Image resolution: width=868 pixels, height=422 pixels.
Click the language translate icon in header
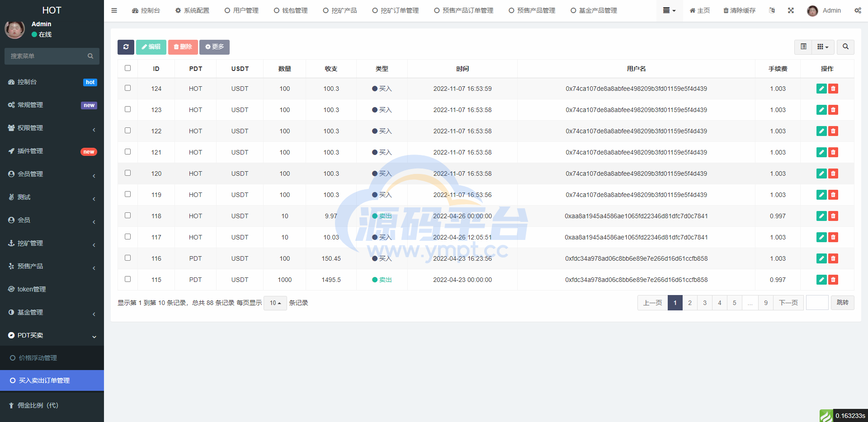772,10
